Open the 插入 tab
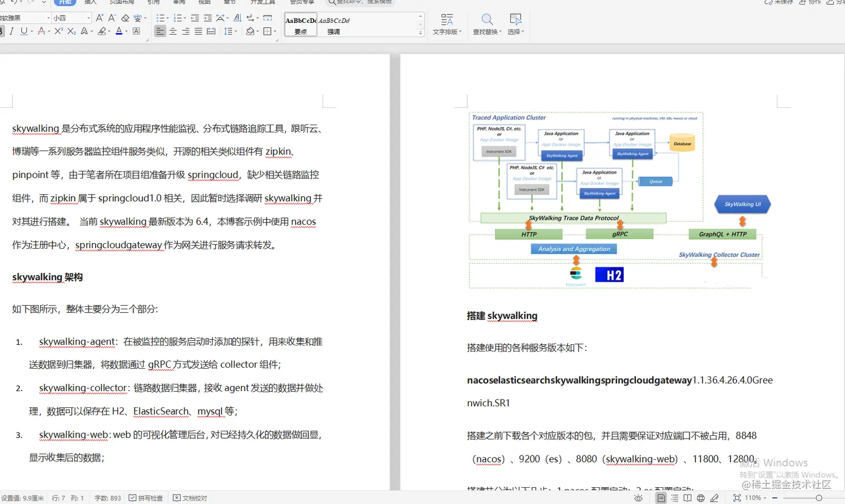Image resolution: width=845 pixels, height=504 pixels. [x=91, y=2]
